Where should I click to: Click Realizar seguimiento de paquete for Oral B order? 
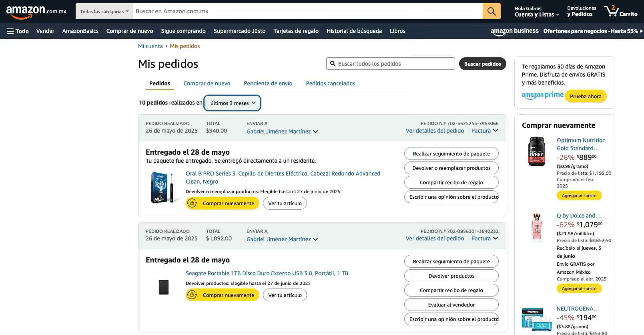coord(451,153)
